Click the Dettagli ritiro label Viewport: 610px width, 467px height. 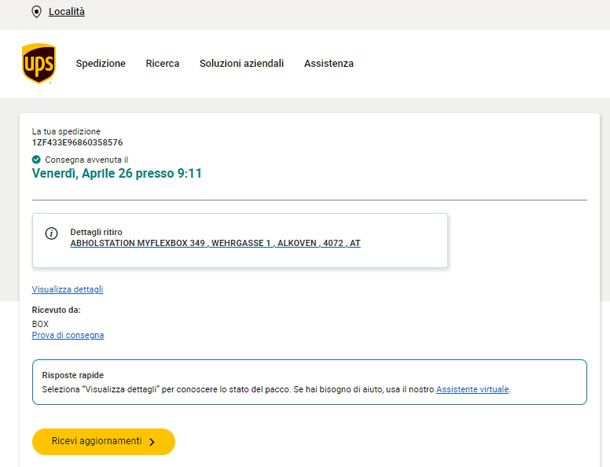click(96, 232)
